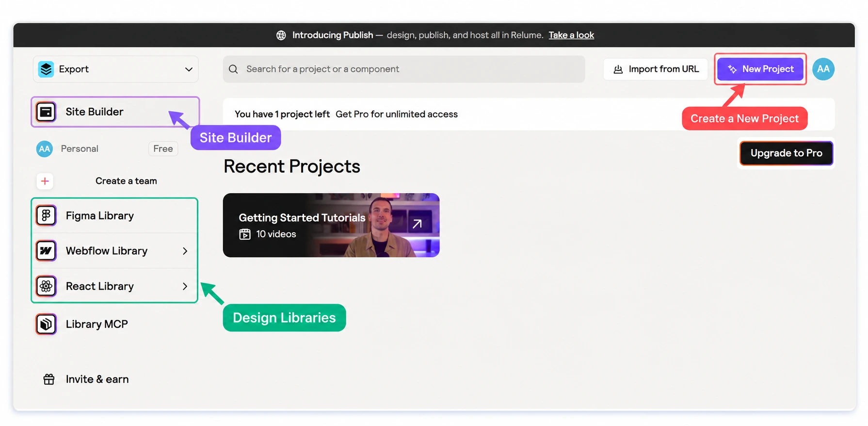Click the Introducing Publish banner text
Screen dimensions: 868x426
point(333,35)
